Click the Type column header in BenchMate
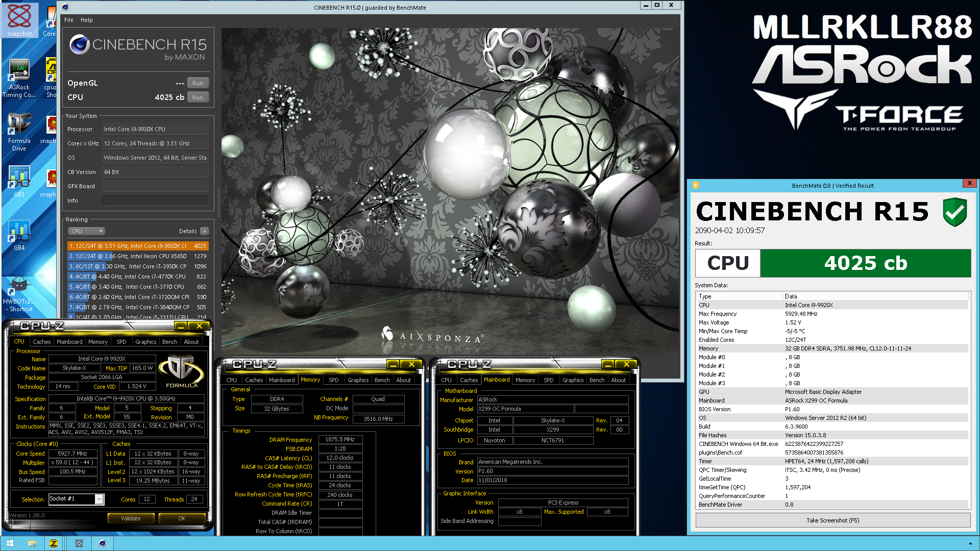Image resolution: width=980 pixels, height=551 pixels. (739, 296)
